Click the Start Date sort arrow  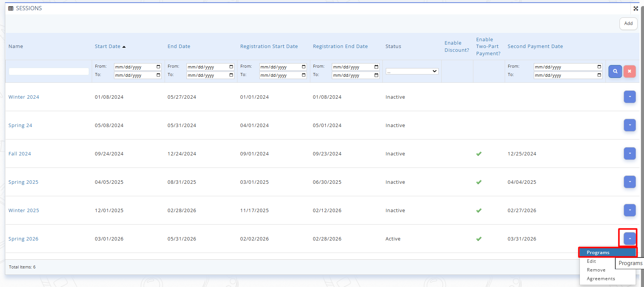[x=124, y=47]
